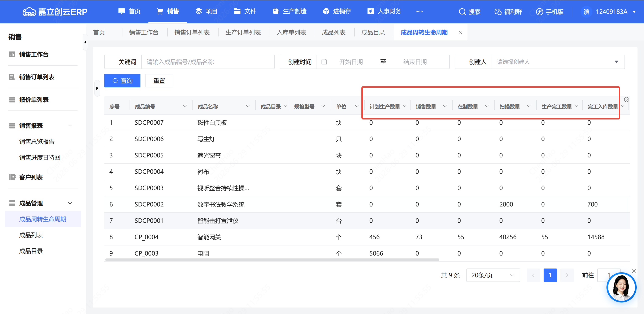Viewport: 644px width, 314px height.
Task: Select 成品周转生命周期 in the sidebar
Action: [x=43, y=219]
